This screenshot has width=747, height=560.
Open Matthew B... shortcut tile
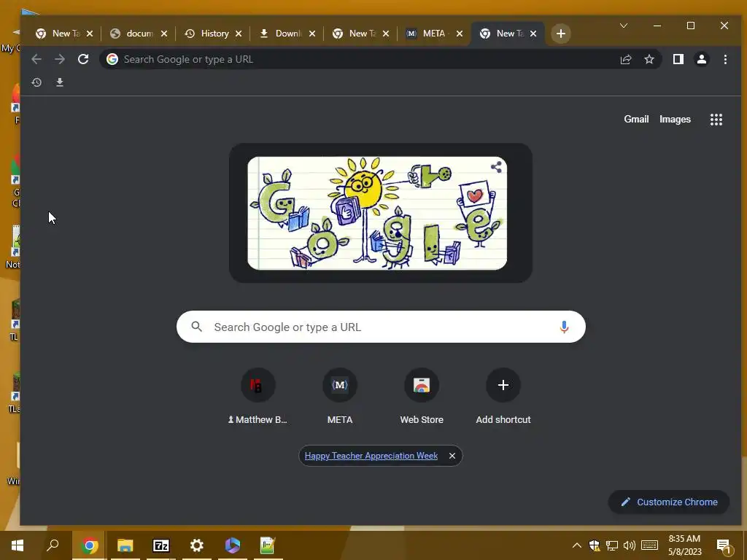coord(258,396)
